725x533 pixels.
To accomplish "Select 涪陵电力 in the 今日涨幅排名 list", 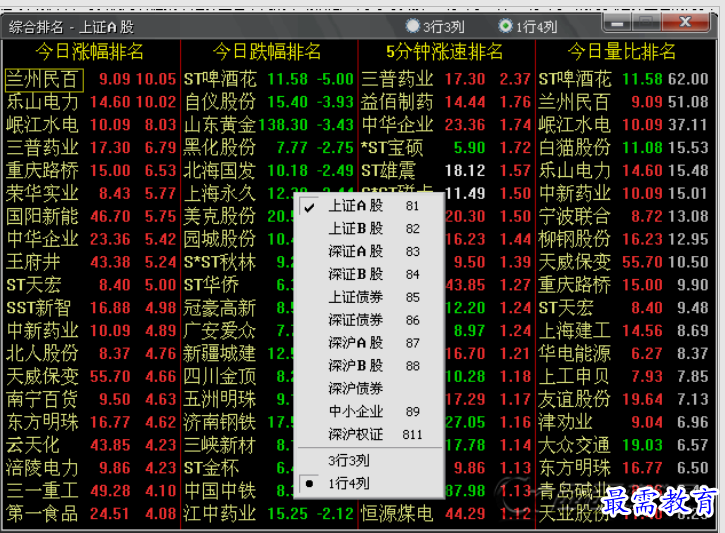I will click(x=42, y=468).
